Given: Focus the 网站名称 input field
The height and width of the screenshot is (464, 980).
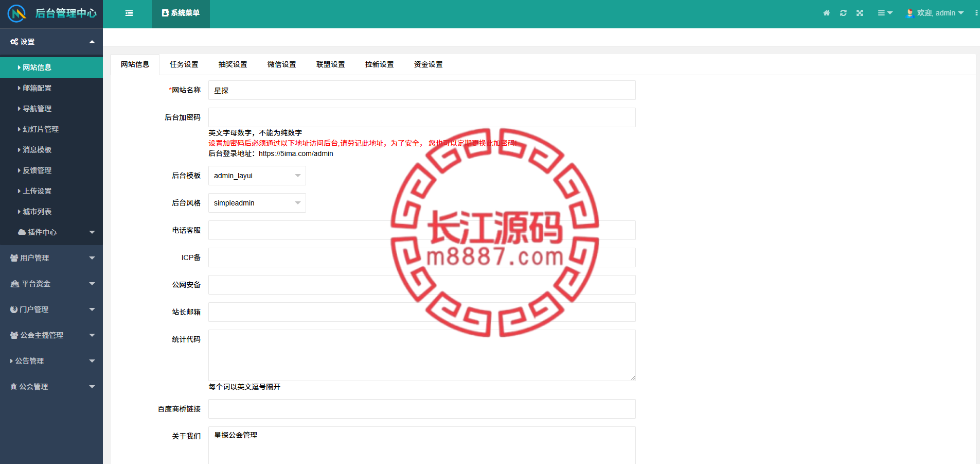Looking at the screenshot, I should tap(422, 90).
